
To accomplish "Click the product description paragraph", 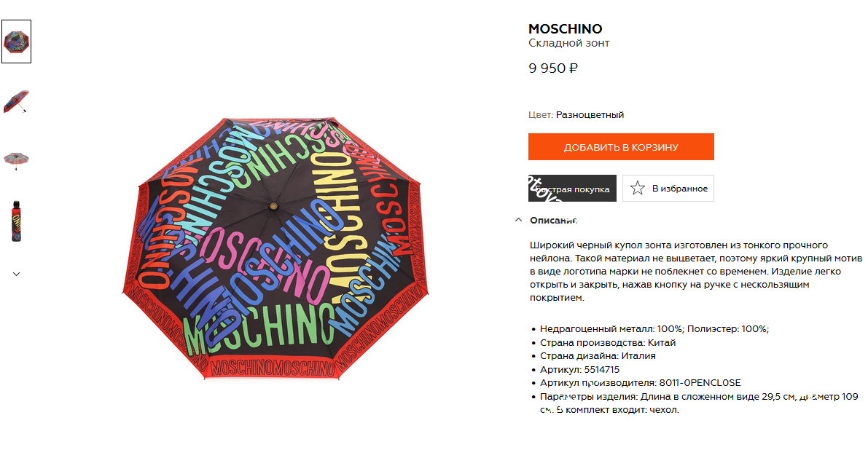I will tap(695, 272).
